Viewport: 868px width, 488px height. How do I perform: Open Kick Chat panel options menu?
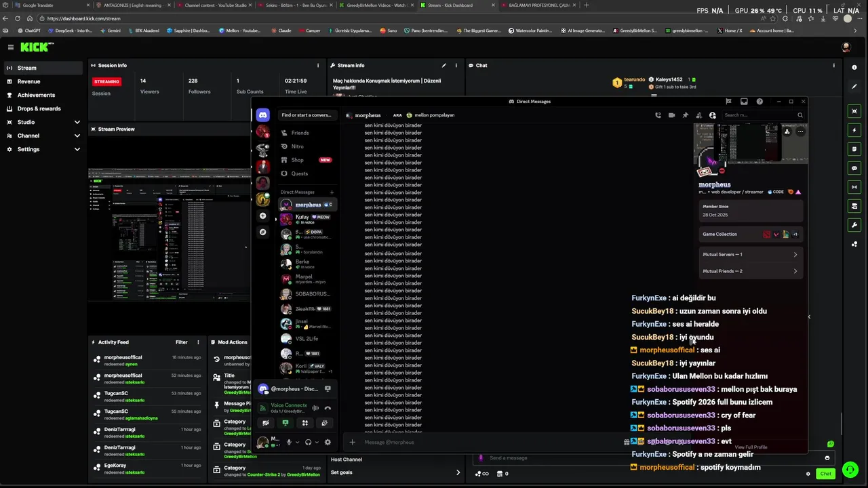pos(834,66)
